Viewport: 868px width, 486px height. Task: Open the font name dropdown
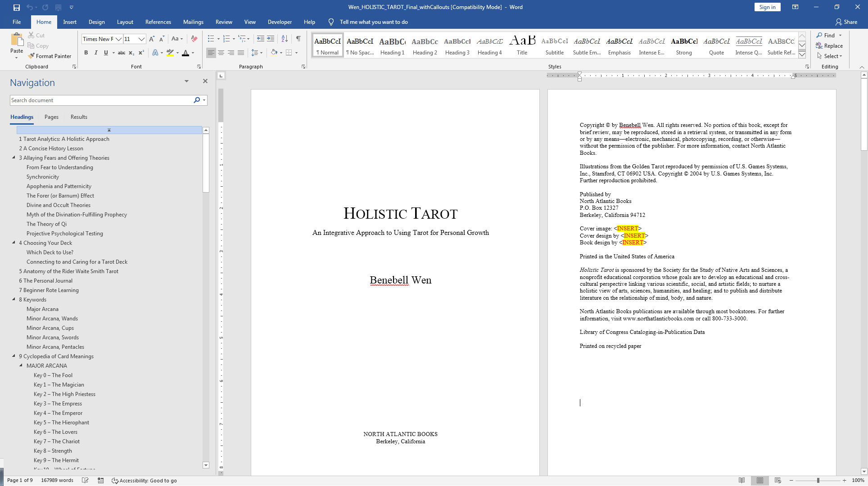coord(118,39)
